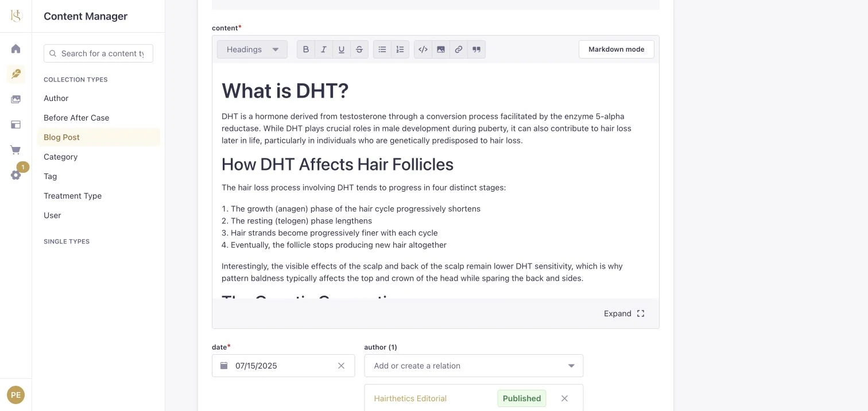Insert a bulleted list

(382, 49)
